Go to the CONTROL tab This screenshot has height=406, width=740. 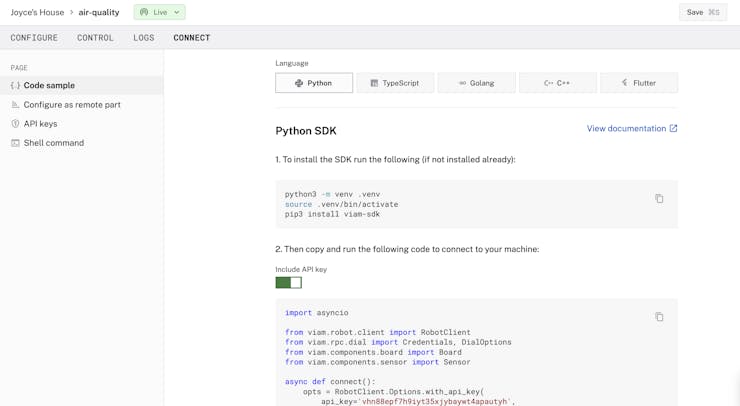tap(95, 38)
